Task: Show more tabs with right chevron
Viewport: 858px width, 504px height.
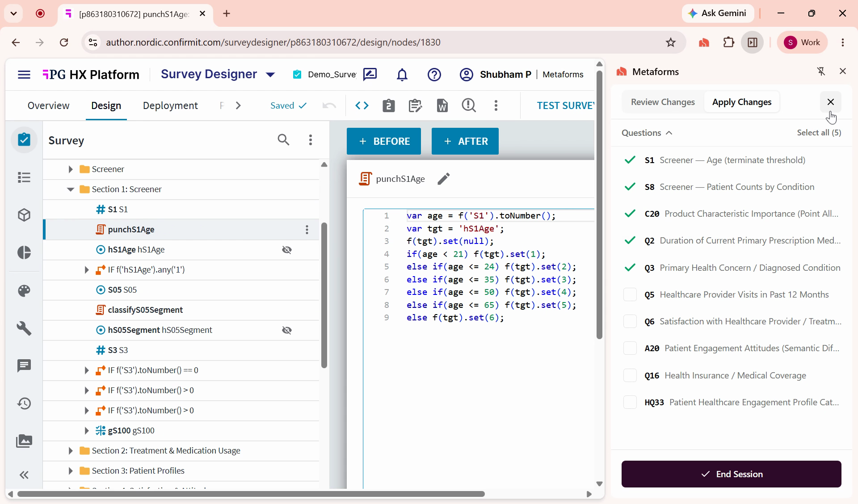Action: (x=238, y=105)
